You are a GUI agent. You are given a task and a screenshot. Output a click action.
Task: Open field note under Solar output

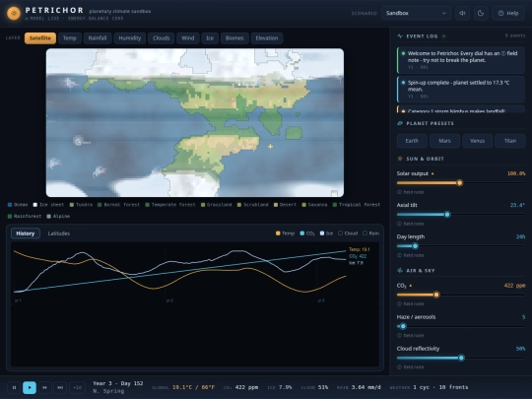410,192
